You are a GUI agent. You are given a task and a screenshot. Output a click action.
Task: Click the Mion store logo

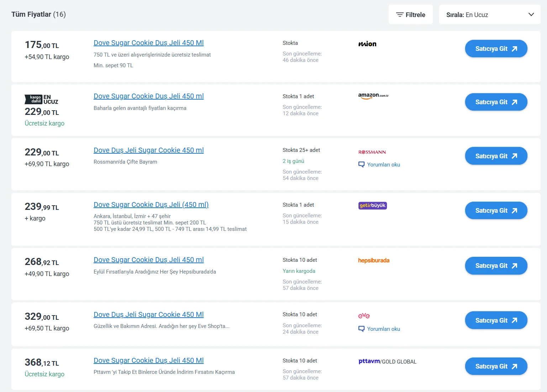pyautogui.click(x=367, y=44)
